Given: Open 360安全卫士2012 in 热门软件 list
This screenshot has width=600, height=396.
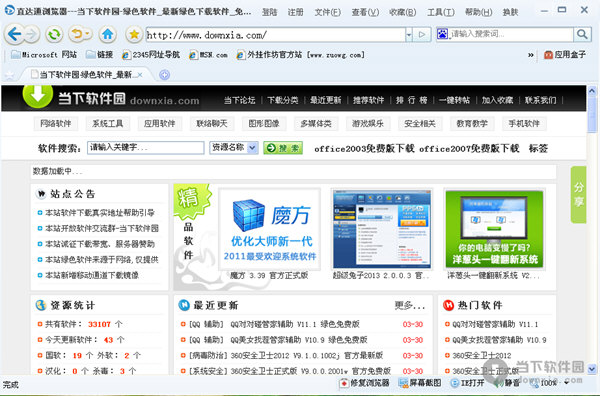Looking at the screenshot, I should coord(481,355).
